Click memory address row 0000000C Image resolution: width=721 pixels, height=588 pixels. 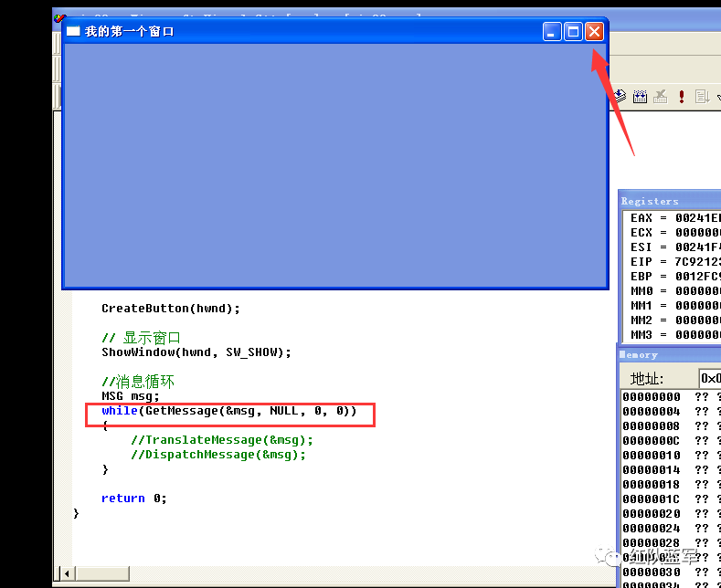[x=672, y=441]
